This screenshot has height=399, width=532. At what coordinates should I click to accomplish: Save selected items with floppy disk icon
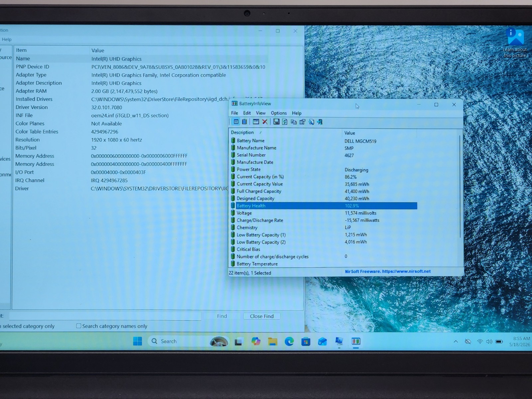click(x=276, y=122)
